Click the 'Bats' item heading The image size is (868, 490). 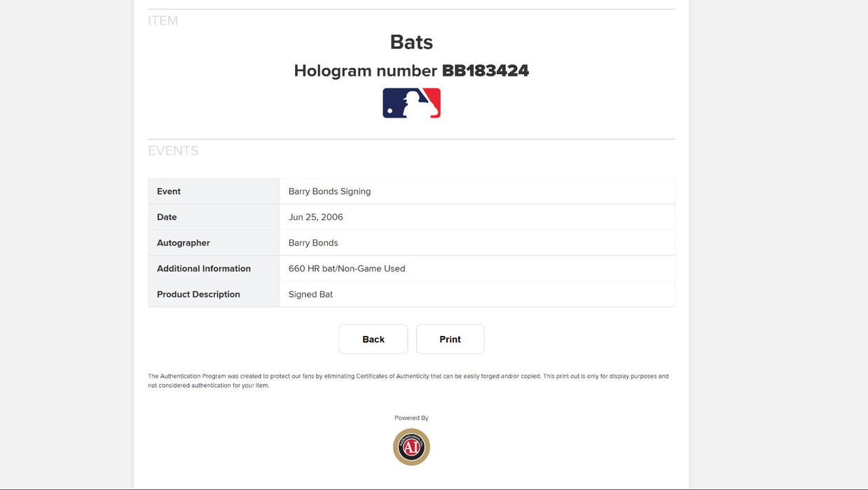pos(411,42)
